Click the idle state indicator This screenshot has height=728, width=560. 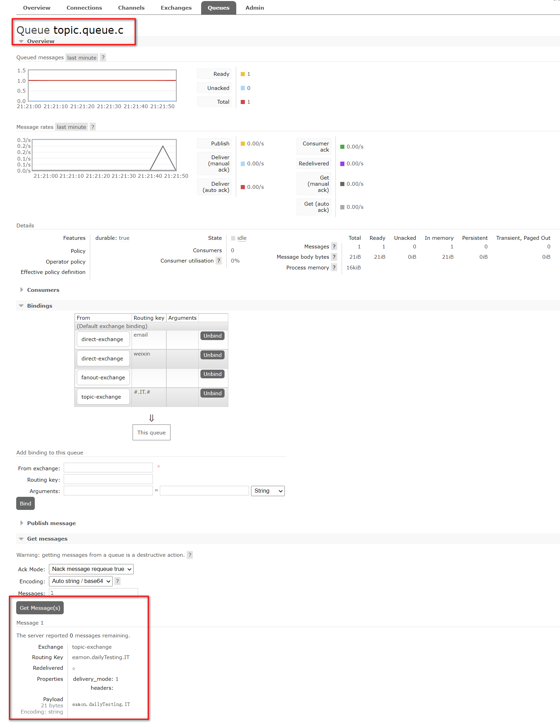242,238
